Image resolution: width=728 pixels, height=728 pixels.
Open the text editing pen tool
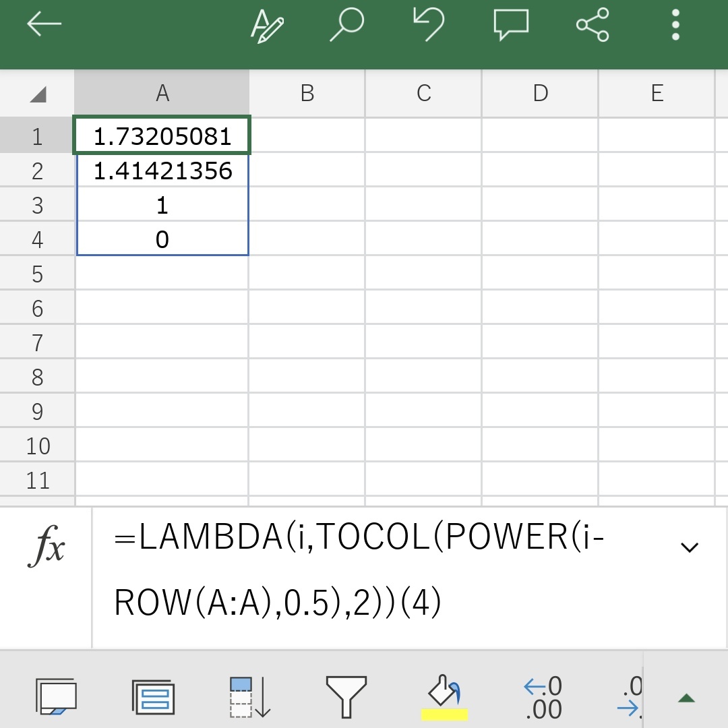click(x=267, y=25)
